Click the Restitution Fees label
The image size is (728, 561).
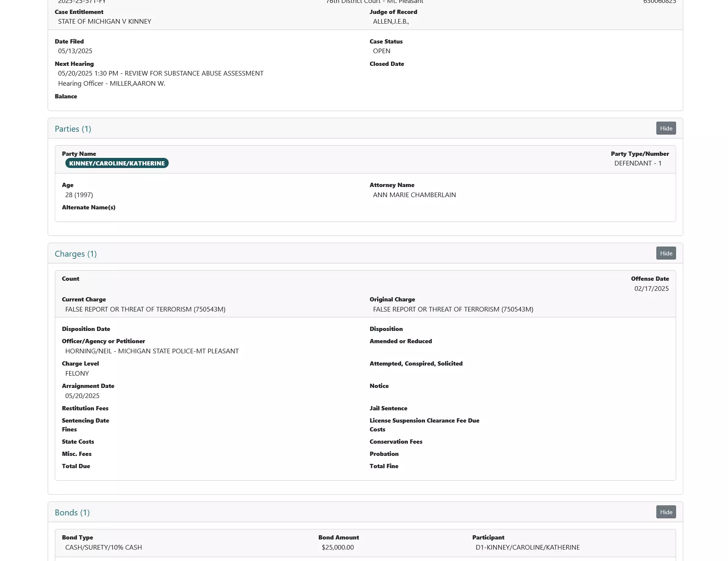pos(85,408)
